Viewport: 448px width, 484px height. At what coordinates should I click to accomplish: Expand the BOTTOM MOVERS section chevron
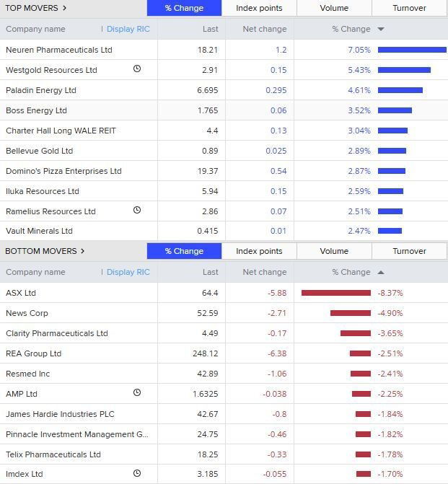[82, 251]
